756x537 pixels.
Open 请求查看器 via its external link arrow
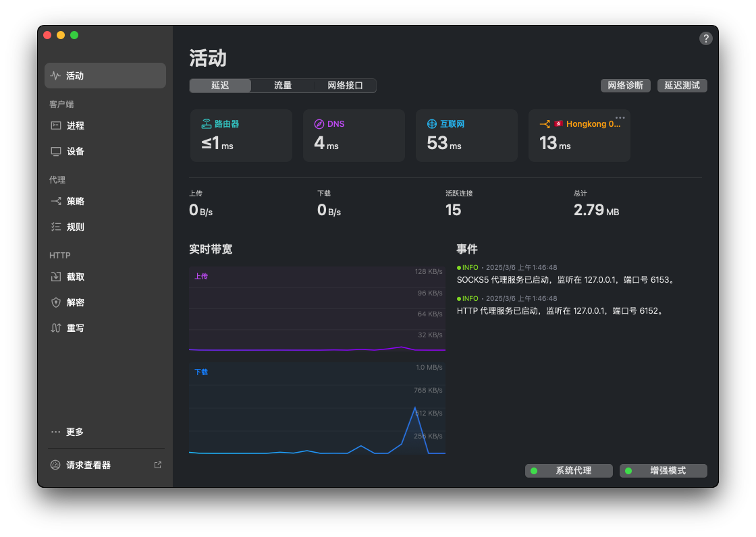pos(157,464)
